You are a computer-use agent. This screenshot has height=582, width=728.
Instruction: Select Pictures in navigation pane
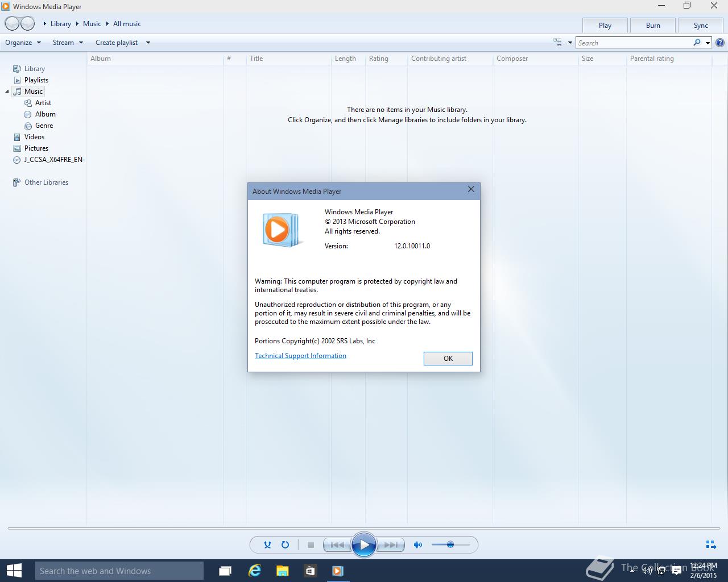31,148
